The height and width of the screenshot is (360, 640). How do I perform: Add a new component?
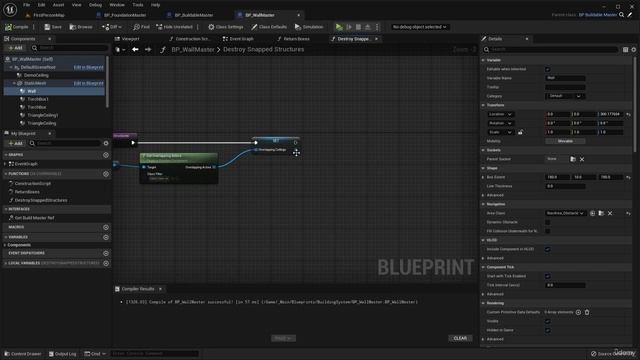point(15,48)
